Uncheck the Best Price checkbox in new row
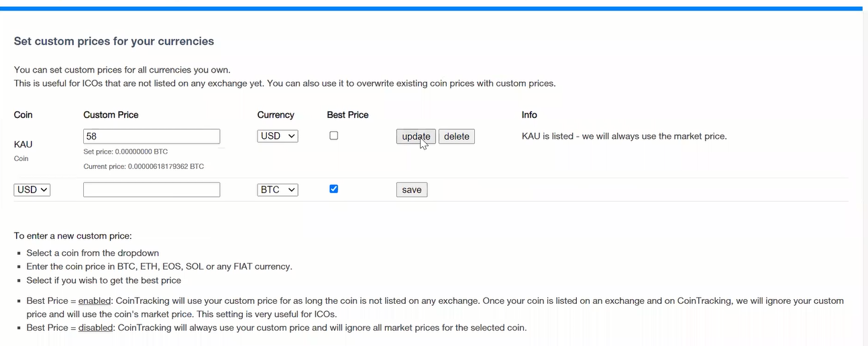Viewport: 868px width, 346px height. click(334, 189)
